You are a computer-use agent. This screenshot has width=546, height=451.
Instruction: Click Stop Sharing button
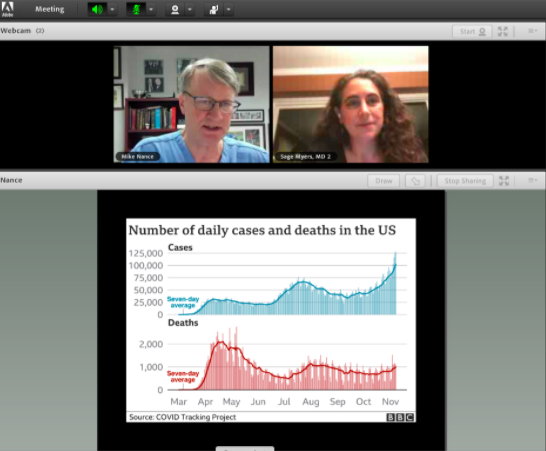(465, 181)
